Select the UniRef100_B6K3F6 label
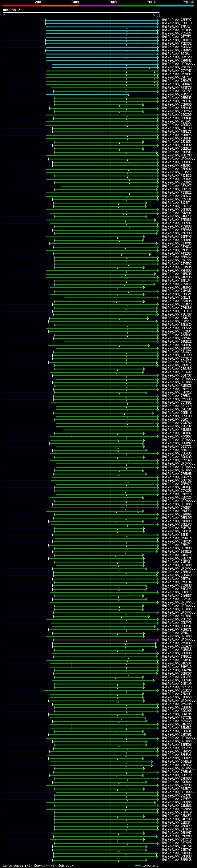This screenshot has height=868, width=197. [x=176, y=592]
